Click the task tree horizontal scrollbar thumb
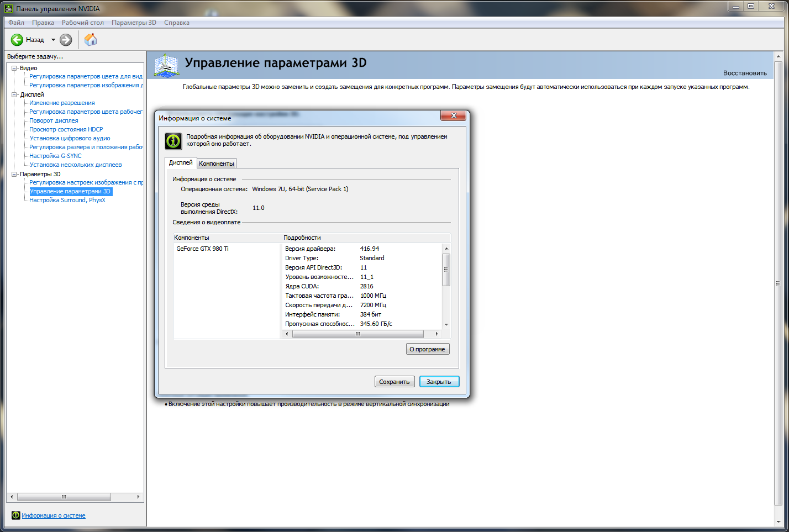This screenshot has height=532, width=789. tap(64, 497)
